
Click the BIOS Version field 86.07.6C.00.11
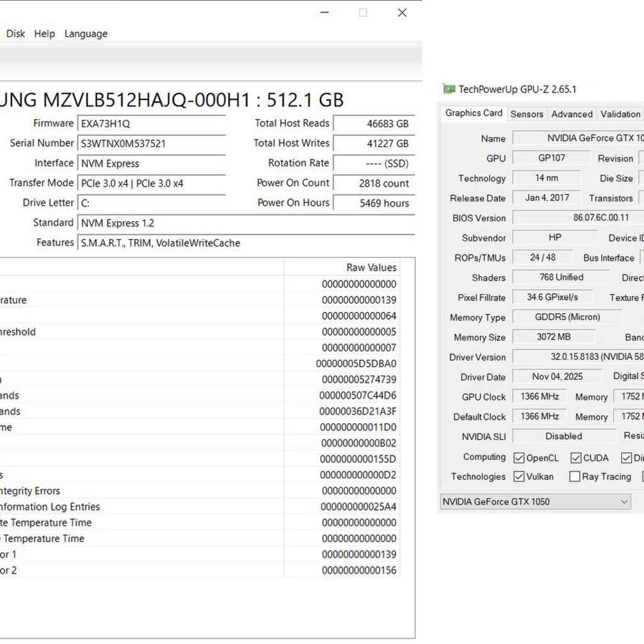click(x=578, y=218)
